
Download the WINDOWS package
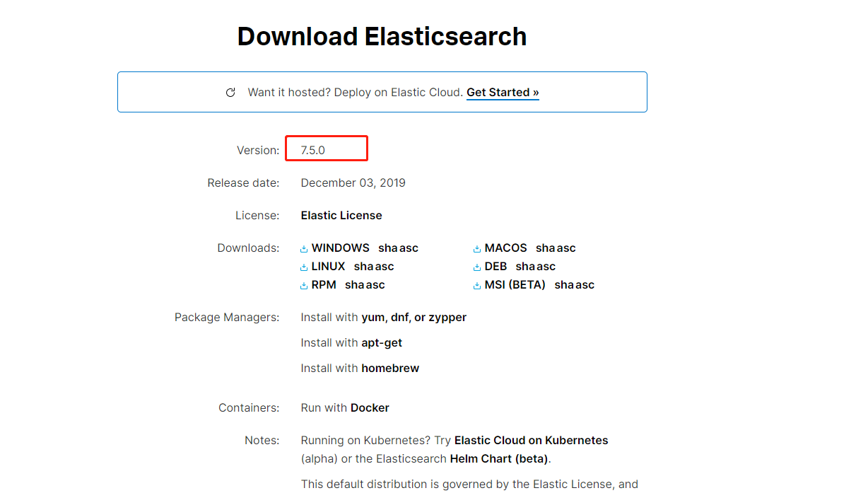point(340,248)
